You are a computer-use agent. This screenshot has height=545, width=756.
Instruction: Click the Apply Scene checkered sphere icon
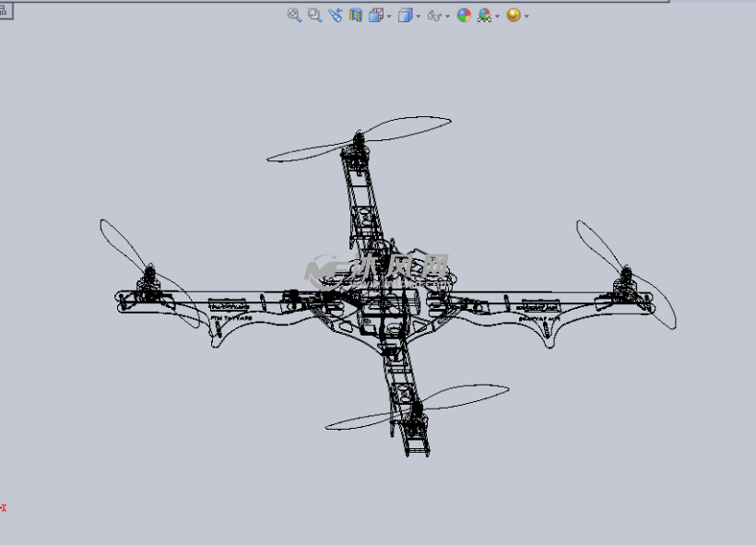click(x=482, y=15)
